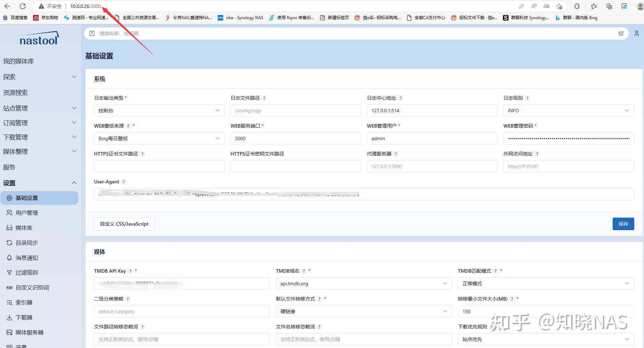Open the 服务 menu item

click(x=9, y=167)
